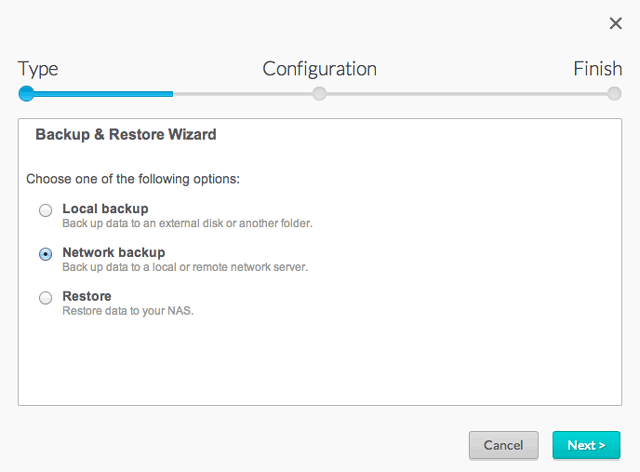Jump to the Finish step heading
This screenshot has width=640, height=472.
[x=597, y=69]
